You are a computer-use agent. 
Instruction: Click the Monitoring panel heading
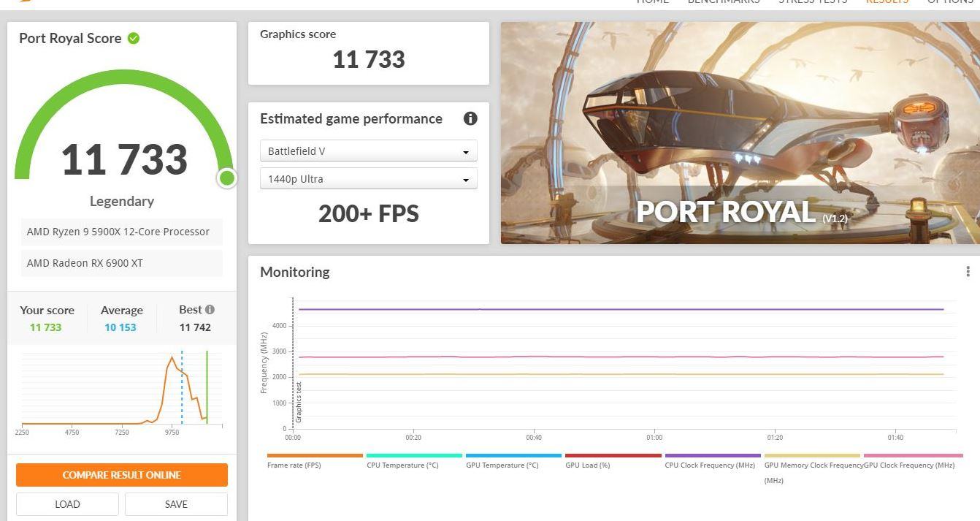pyautogui.click(x=295, y=272)
